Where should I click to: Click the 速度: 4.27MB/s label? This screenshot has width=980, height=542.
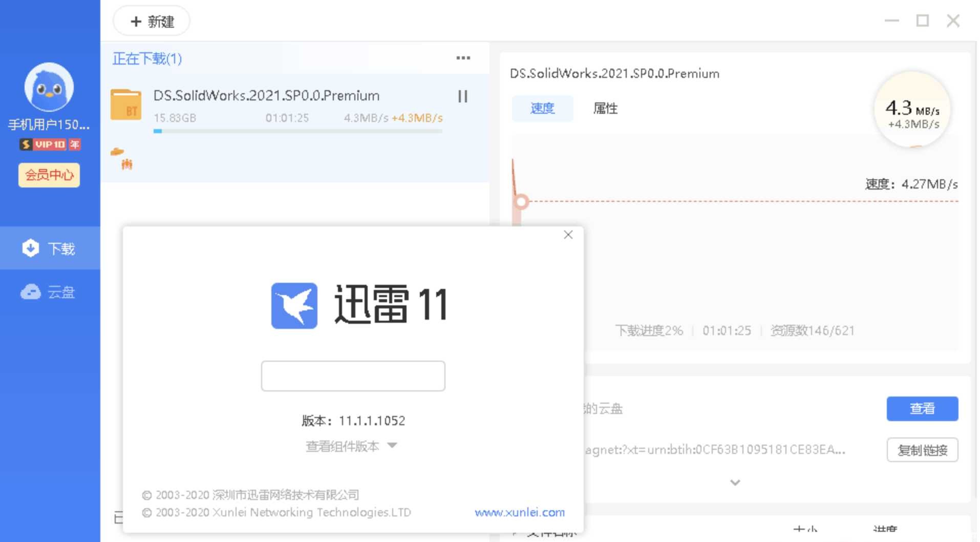point(911,184)
